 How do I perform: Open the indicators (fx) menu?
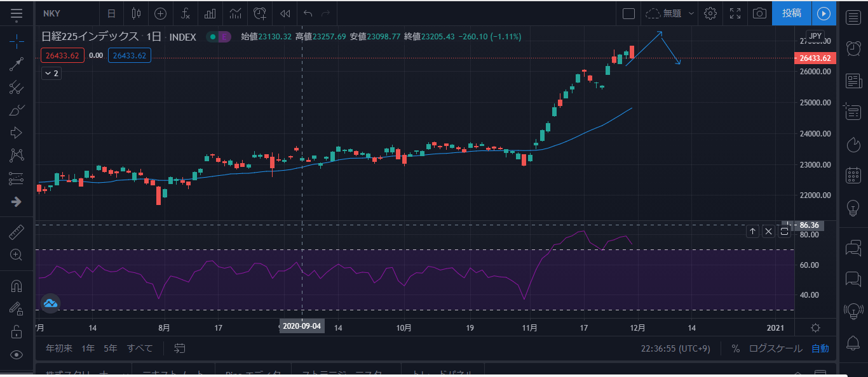pos(186,13)
